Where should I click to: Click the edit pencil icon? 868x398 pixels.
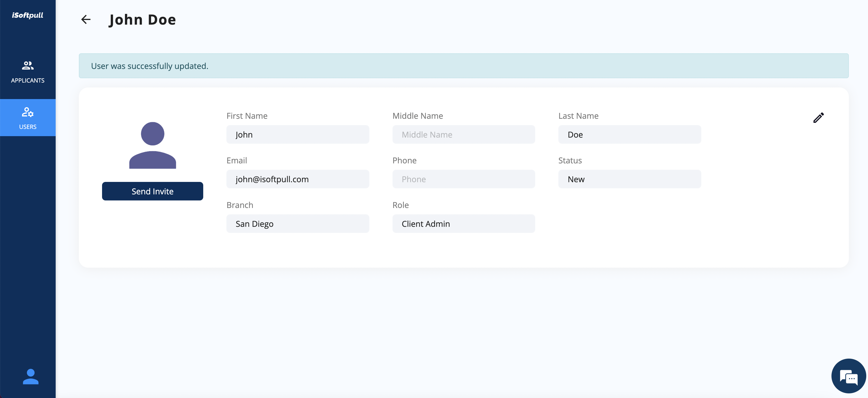(x=819, y=118)
